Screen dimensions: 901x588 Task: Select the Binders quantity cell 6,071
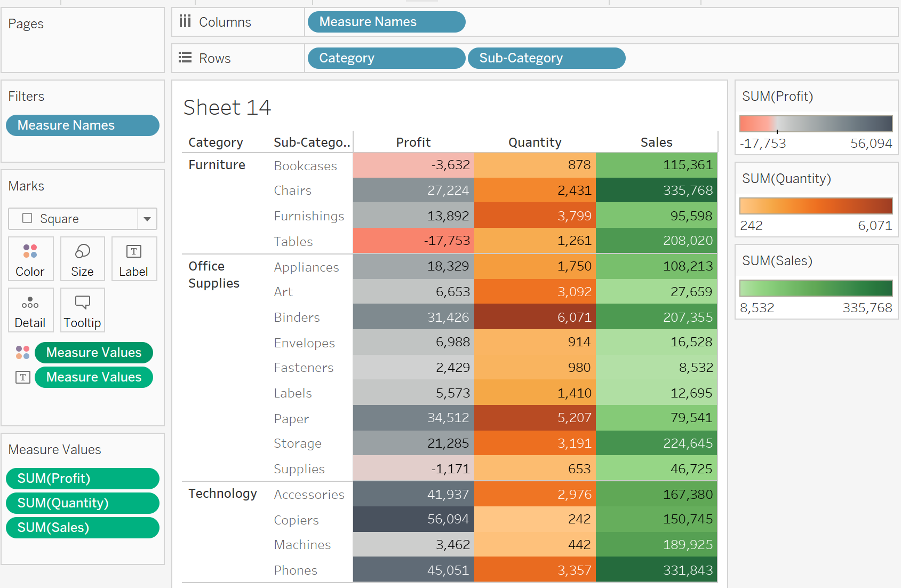pos(535,317)
